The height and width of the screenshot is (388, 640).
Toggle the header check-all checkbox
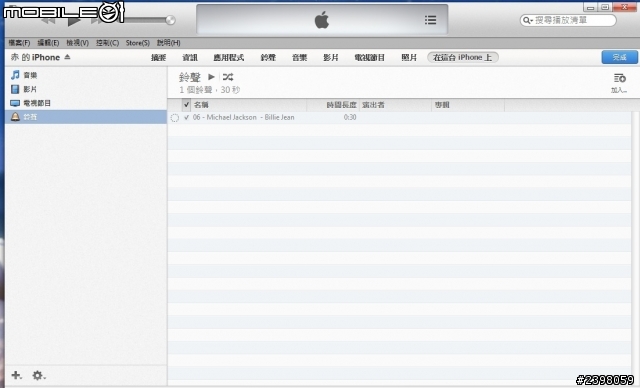tap(186, 105)
